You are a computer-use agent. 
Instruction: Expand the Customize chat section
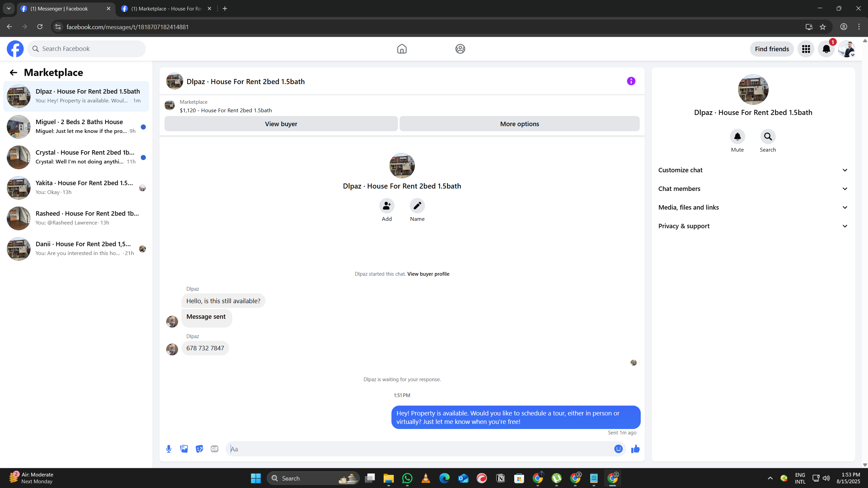coord(753,170)
